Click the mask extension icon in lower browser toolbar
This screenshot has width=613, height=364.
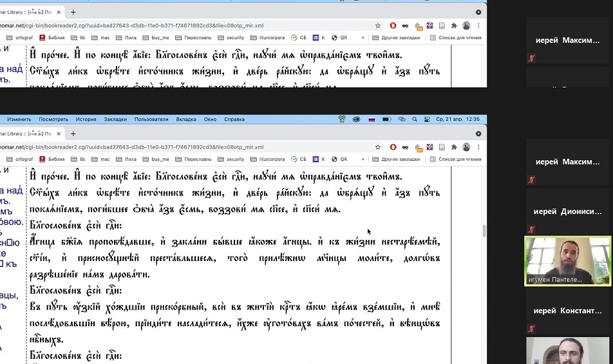pos(405,147)
